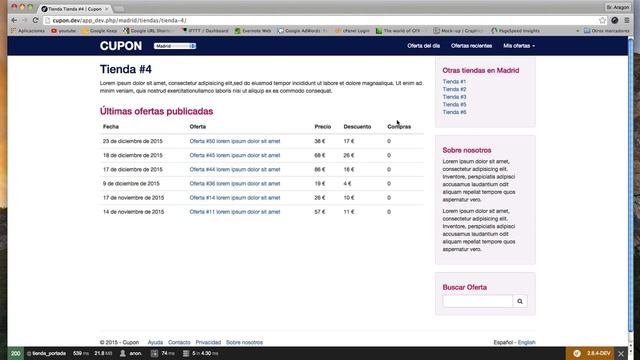Open IFTTT Dashboard bookmark
Image resolution: width=640 pixels, height=360 pixels.
(x=205, y=31)
